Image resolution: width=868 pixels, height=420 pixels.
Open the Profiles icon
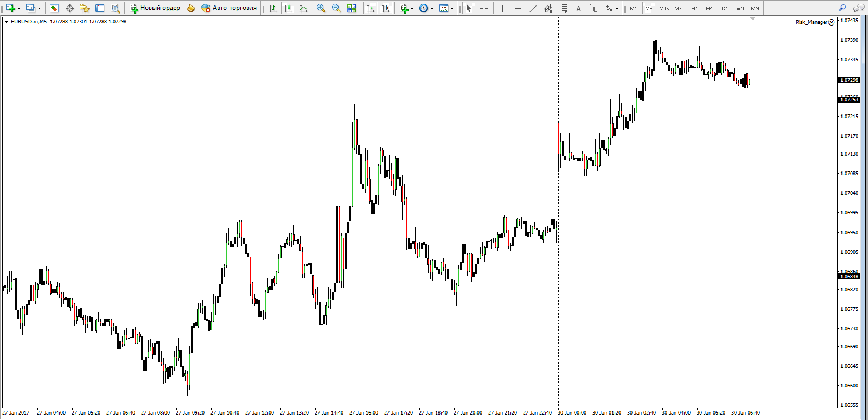[30, 8]
